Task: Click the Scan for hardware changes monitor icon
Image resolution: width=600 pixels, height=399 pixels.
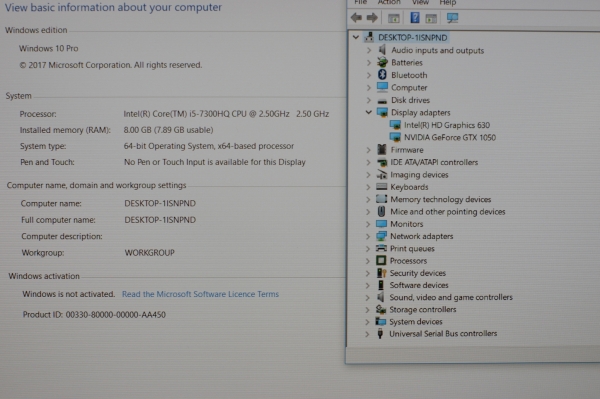Action: (452, 18)
